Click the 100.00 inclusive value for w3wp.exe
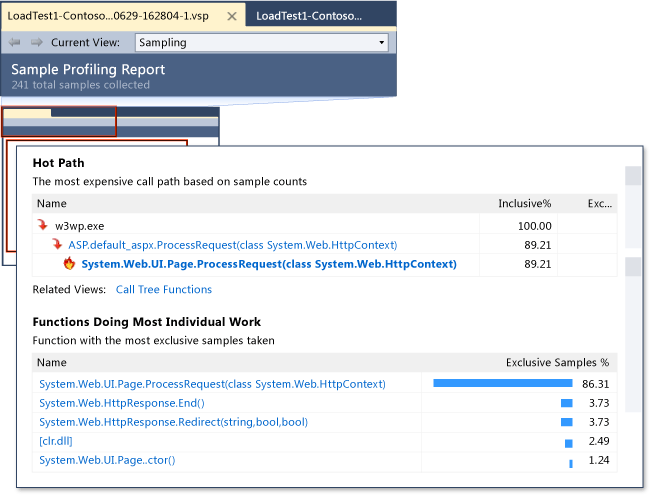652x496 pixels. (535, 226)
